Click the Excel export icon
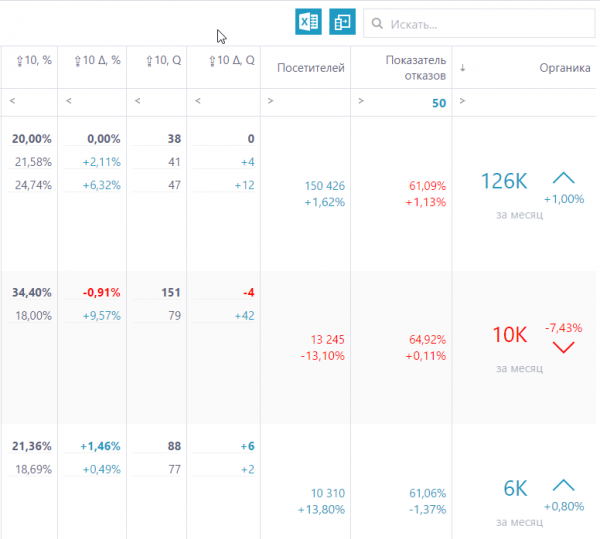Viewport: 600px width, 539px height. (x=308, y=22)
